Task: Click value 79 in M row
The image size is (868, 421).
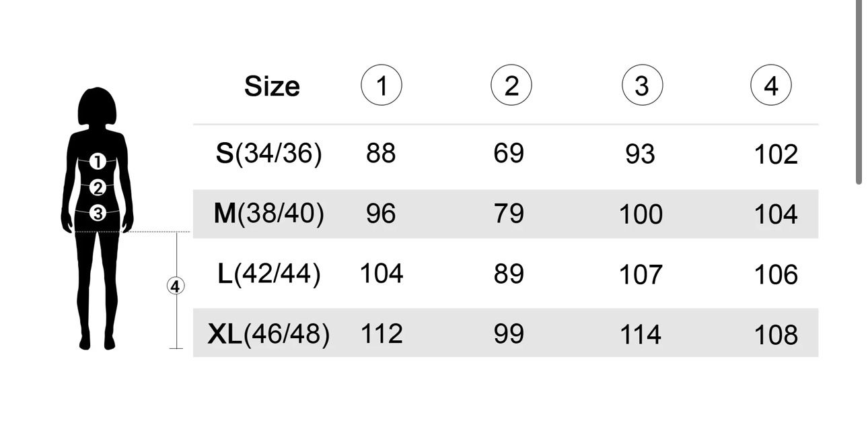Action: pos(509,214)
